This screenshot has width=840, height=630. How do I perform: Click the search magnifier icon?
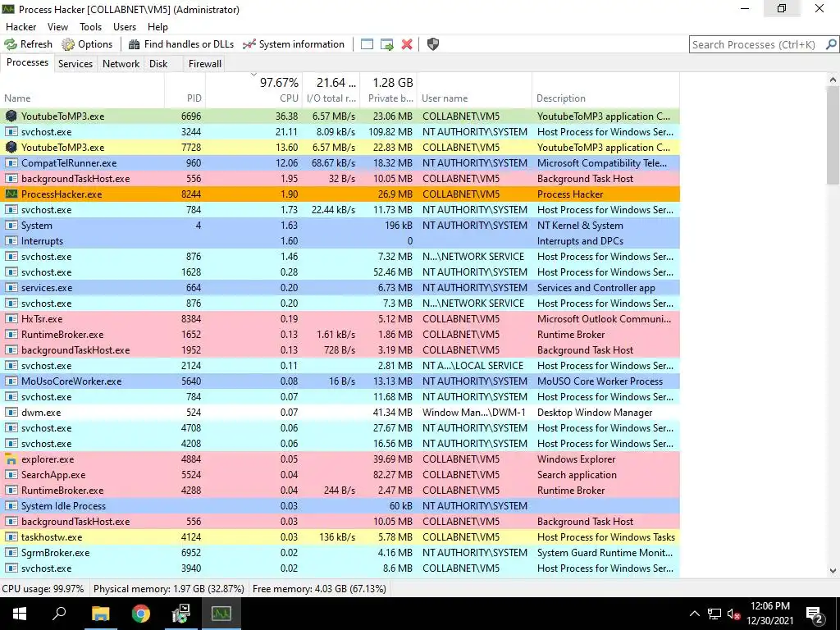tap(831, 44)
